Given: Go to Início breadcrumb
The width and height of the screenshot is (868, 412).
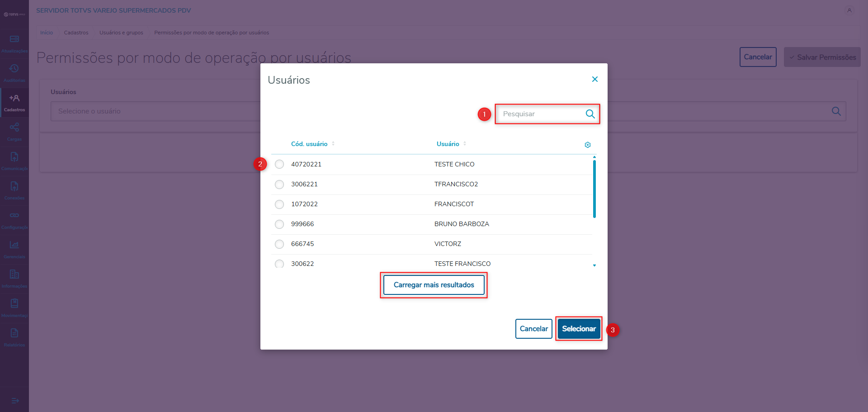Looking at the screenshot, I should click(47, 33).
